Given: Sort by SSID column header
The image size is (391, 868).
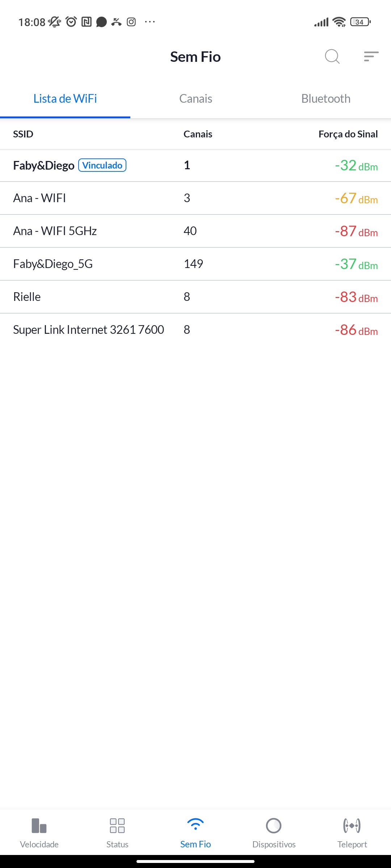Looking at the screenshot, I should click(23, 134).
